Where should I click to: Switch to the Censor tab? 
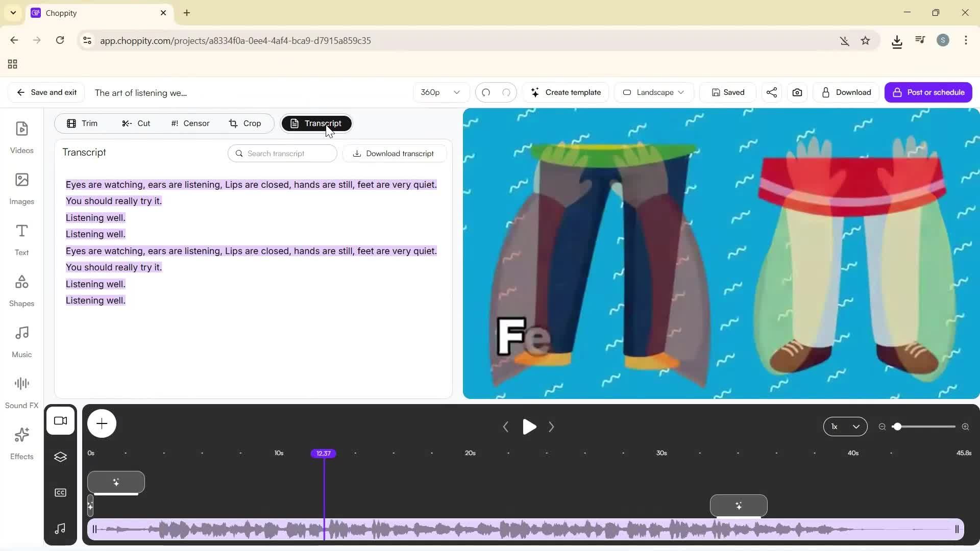point(189,123)
